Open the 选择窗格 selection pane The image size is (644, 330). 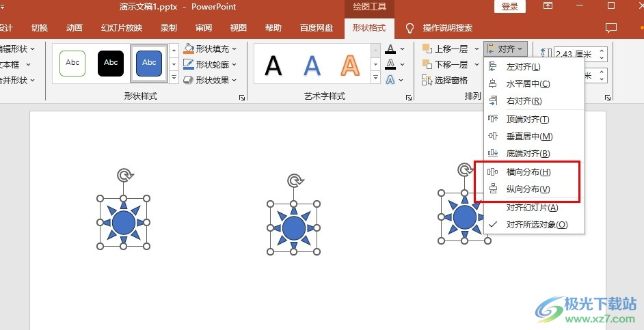pos(445,80)
